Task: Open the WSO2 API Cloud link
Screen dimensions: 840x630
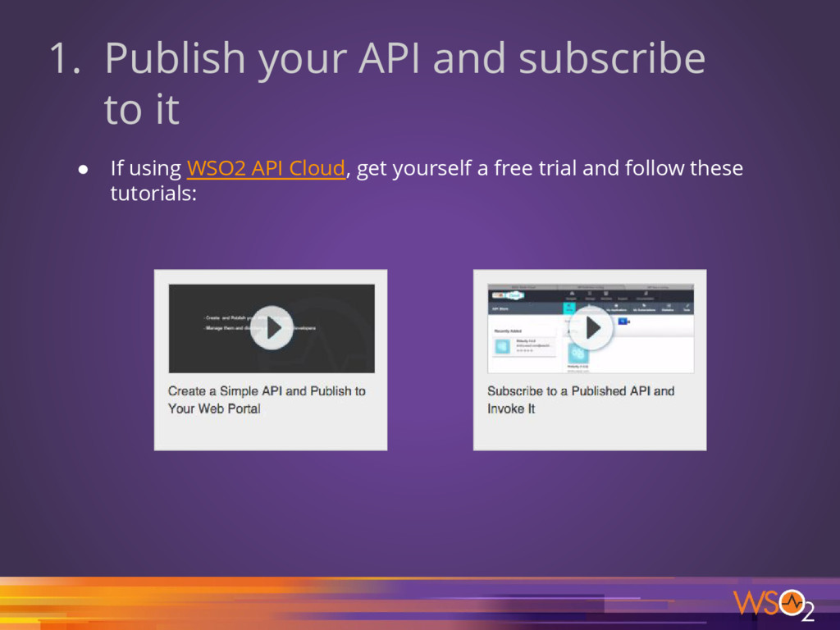Action: (x=266, y=168)
